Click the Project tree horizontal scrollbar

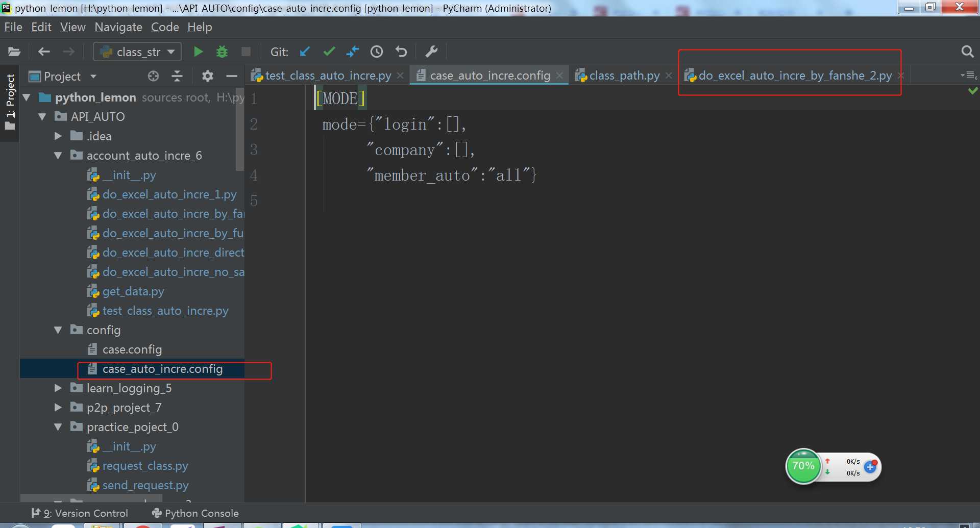click(91, 498)
